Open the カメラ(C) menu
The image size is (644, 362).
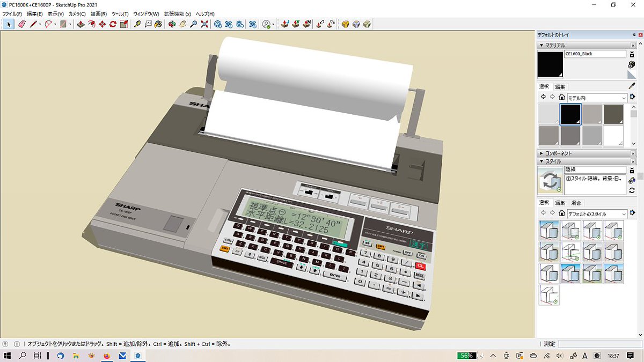[x=77, y=13]
